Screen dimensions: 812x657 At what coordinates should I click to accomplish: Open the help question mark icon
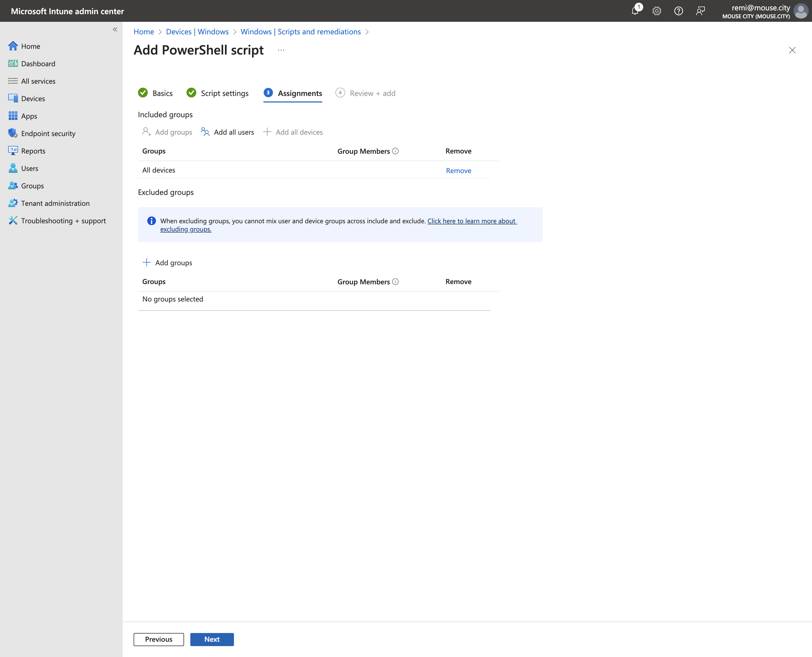tap(678, 11)
